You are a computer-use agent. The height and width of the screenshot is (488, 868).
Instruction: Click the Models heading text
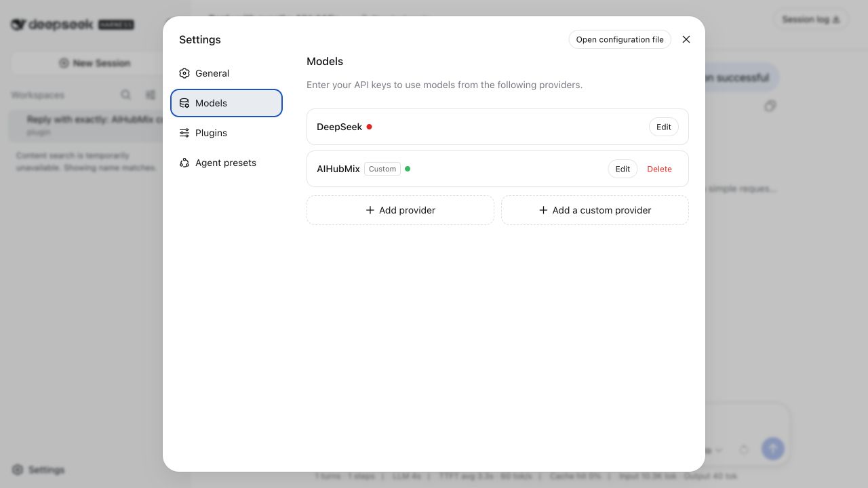point(325,61)
